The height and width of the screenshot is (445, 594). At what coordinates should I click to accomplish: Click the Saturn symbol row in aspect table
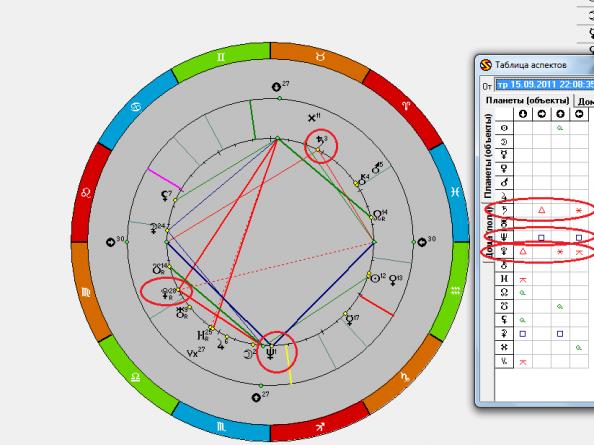[x=504, y=210]
